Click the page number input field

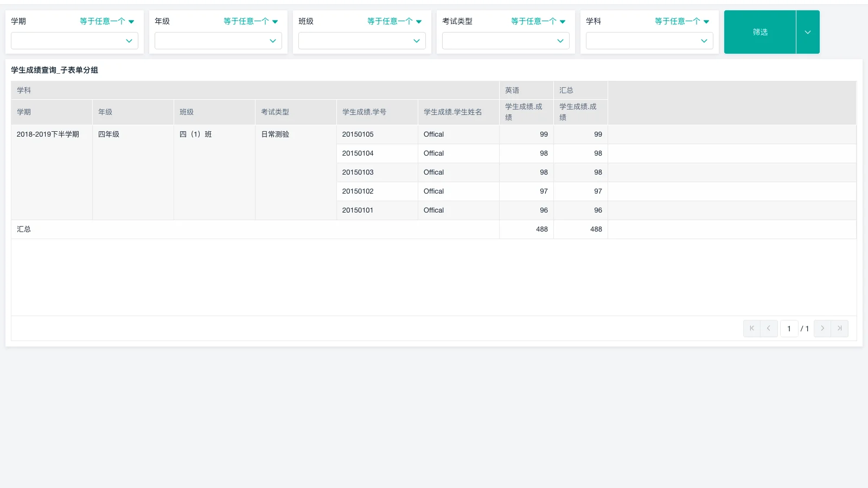pyautogui.click(x=789, y=328)
